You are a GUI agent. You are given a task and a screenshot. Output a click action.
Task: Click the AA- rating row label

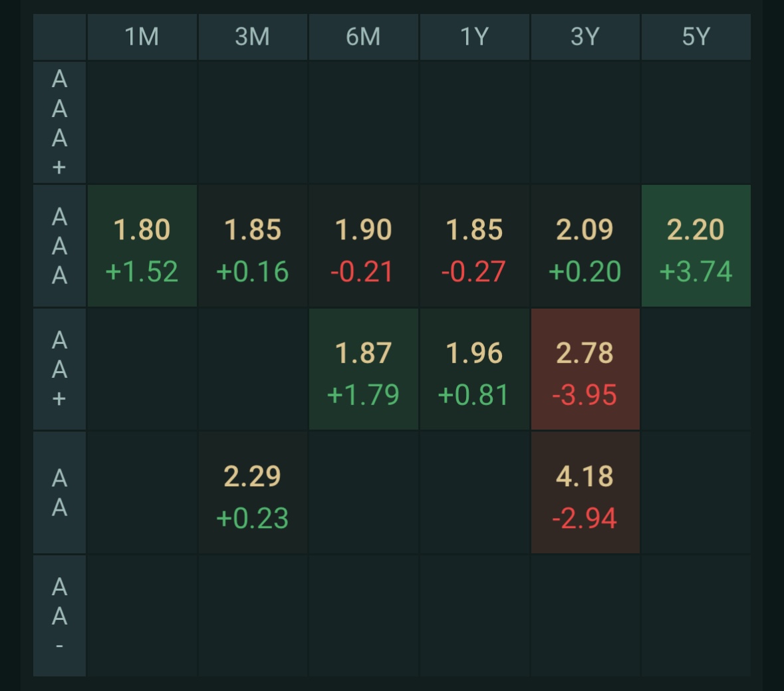pyautogui.click(x=60, y=616)
